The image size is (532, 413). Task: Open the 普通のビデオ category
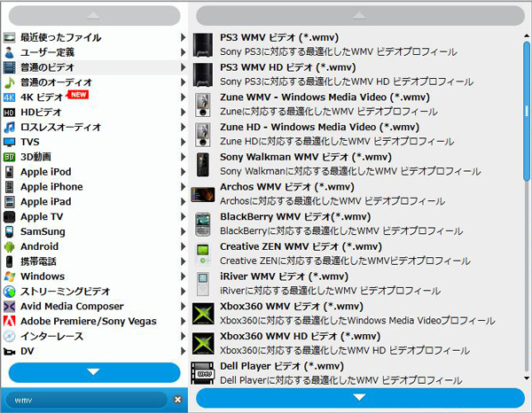[x=94, y=67]
